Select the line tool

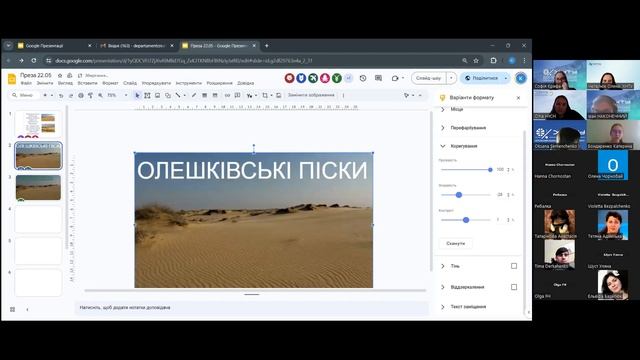tap(178, 96)
